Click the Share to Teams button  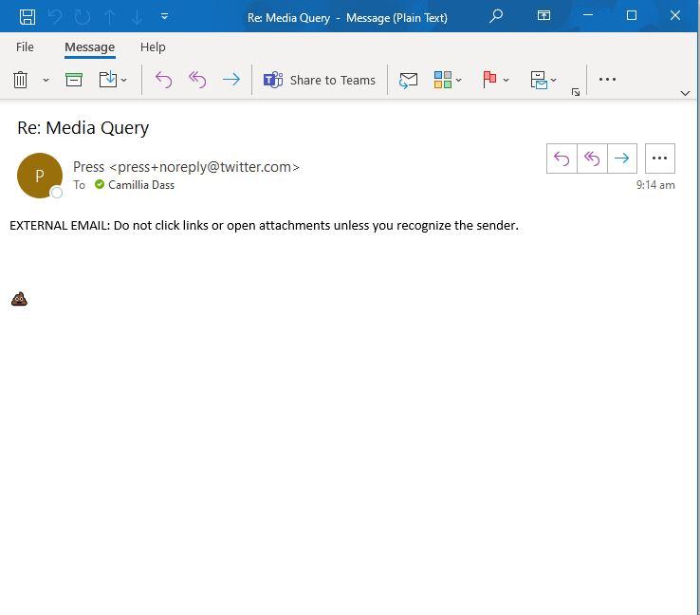point(320,81)
